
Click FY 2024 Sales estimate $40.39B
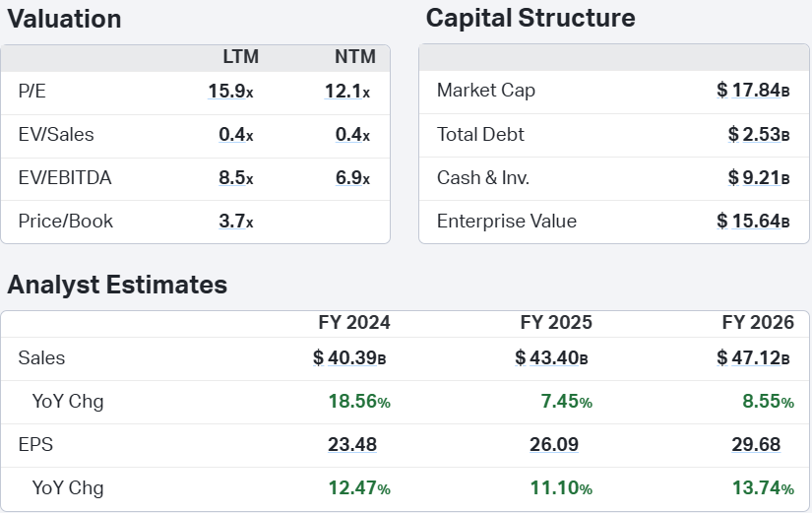click(x=349, y=357)
